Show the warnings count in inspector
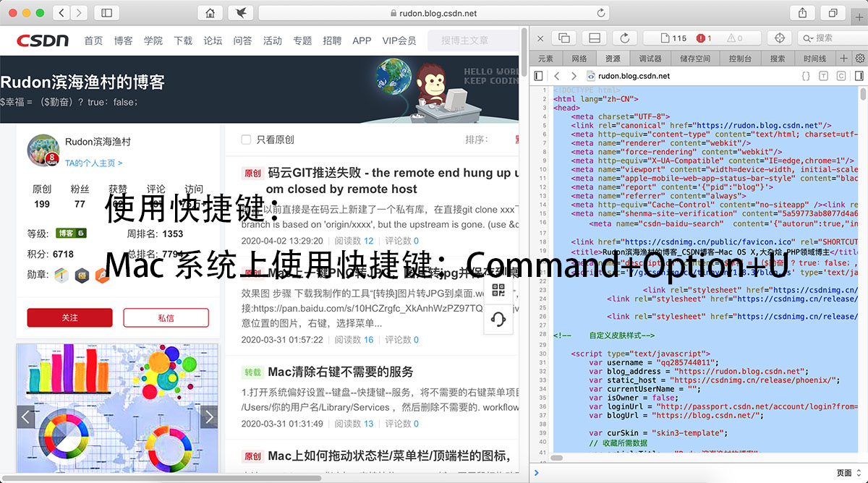 click(734, 38)
